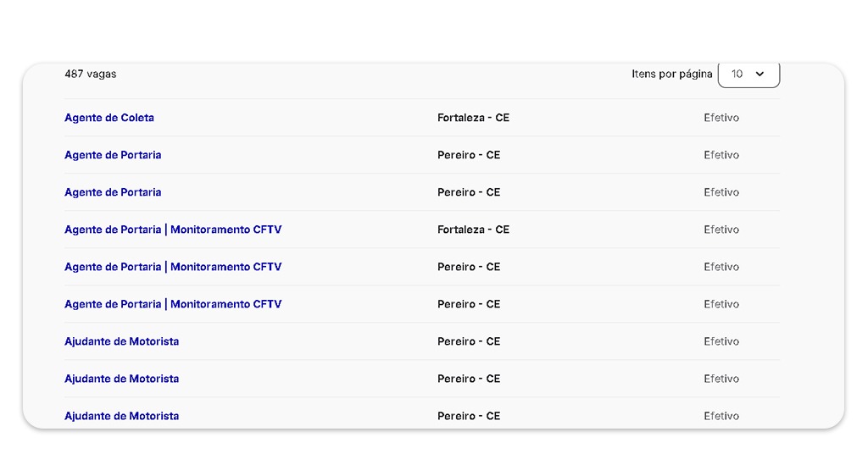This screenshot has width=868, height=454.
Task: Open the second Pereiro Monitoramento CFTV listing
Action: [x=173, y=304]
